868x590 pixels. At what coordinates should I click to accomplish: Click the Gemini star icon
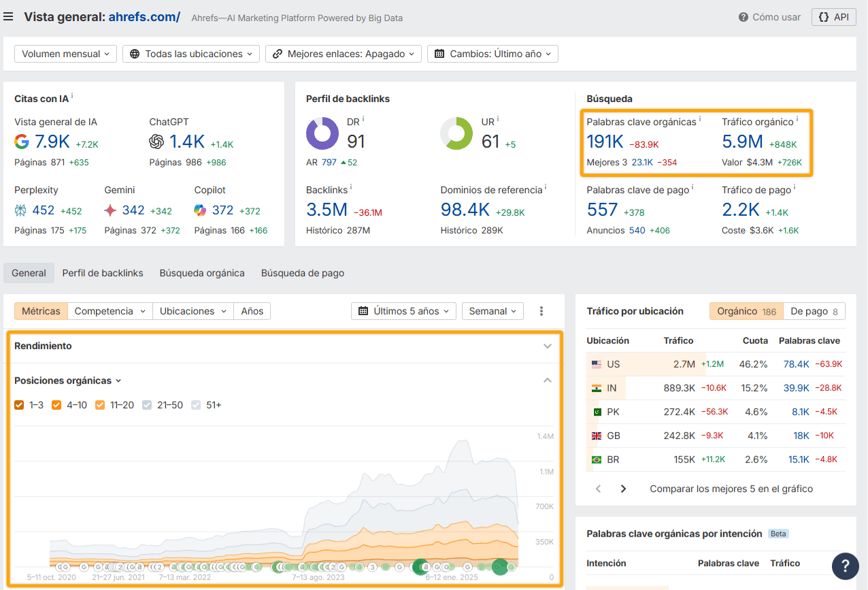click(110, 210)
